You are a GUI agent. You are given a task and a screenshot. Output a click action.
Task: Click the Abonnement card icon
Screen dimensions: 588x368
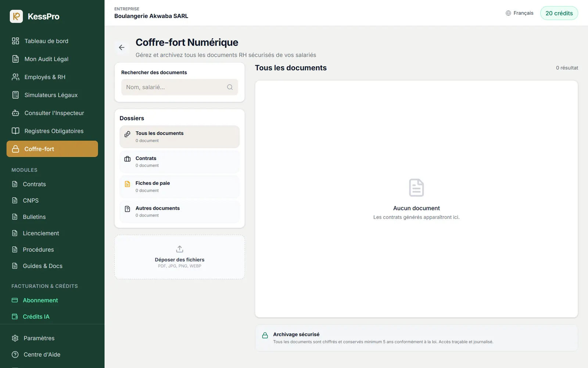click(15, 300)
